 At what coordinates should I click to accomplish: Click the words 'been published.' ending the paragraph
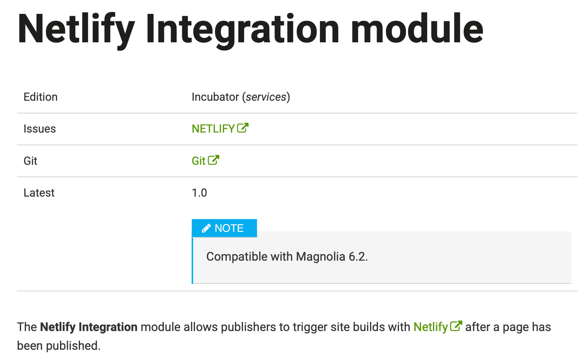coord(59,346)
